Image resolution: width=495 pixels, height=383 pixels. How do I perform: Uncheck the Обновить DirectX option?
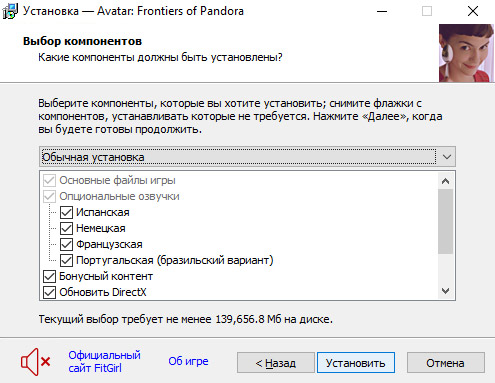[50, 292]
